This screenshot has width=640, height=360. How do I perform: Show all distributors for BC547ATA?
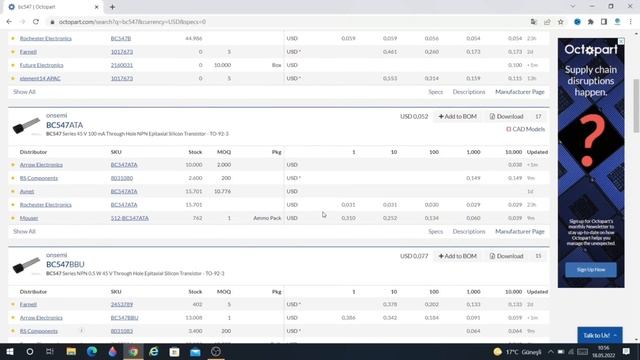pos(24,231)
